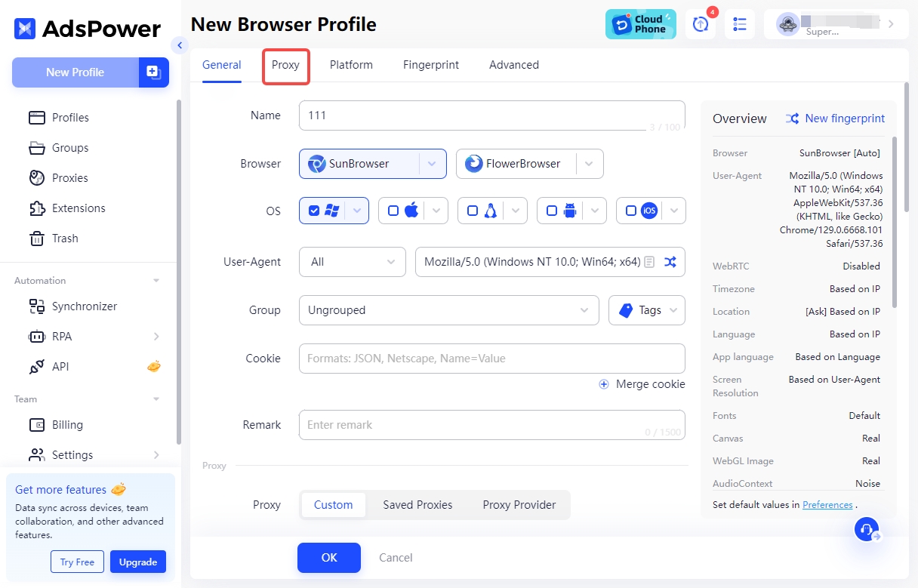This screenshot has width=918, height=588.
Task: Open Billing page
Action: coord(67,425)
